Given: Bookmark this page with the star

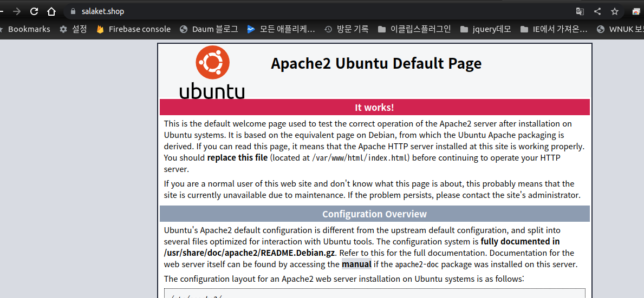Looking at the screenshot, I should (614, 11).
